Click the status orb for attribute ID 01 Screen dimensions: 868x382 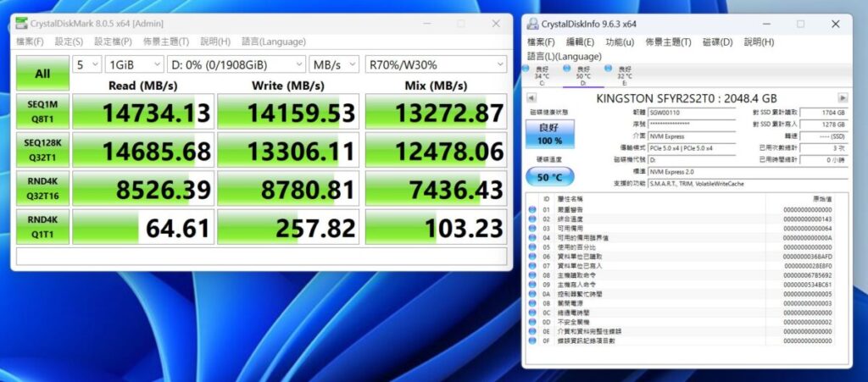tap(532, 209)
